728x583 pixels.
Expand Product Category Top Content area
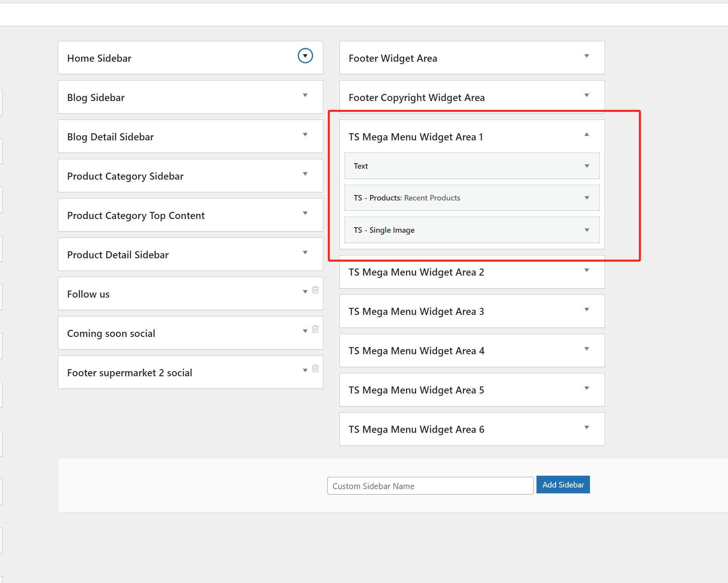pyautogui.click(x=305, y=213)
